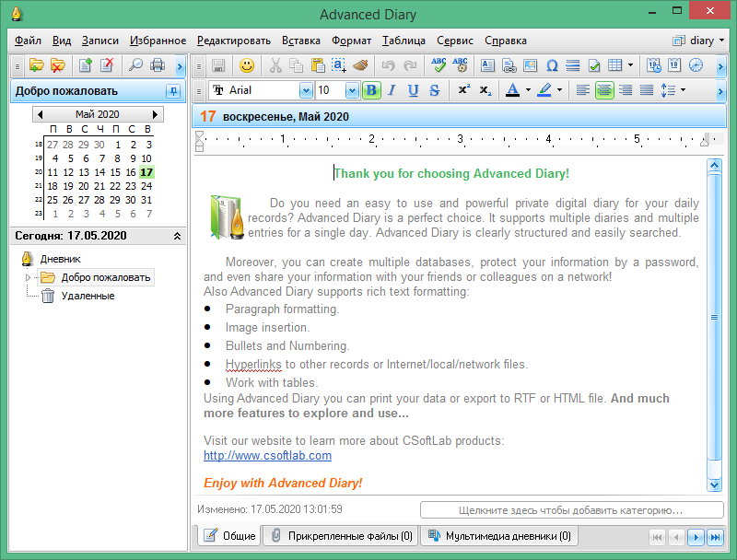The image size is (737, 560).
Task: Toggle center text alignment
Action: tap(604, 90)
